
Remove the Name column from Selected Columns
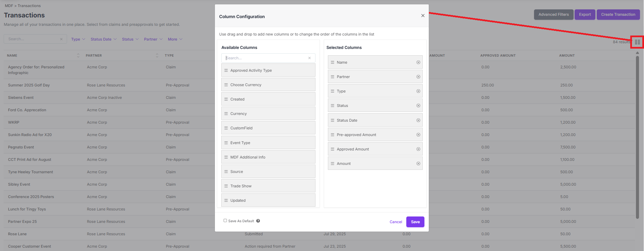click(418, 62)
